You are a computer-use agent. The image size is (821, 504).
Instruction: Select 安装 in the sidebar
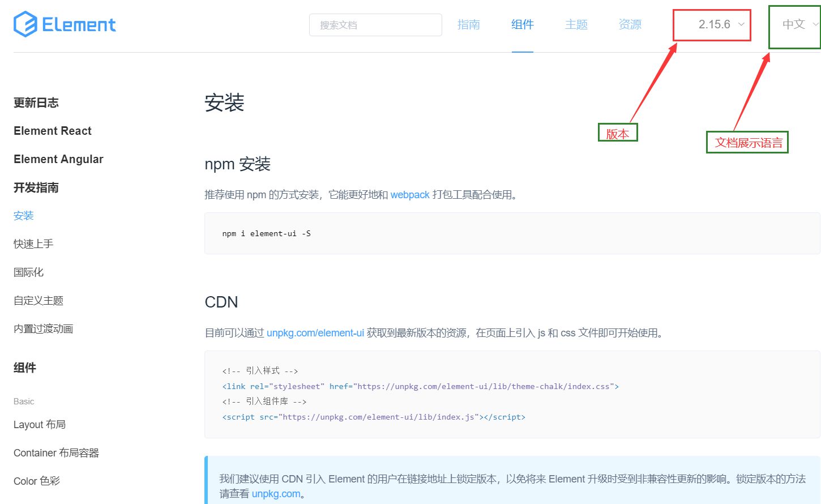[x=24, y=216]
